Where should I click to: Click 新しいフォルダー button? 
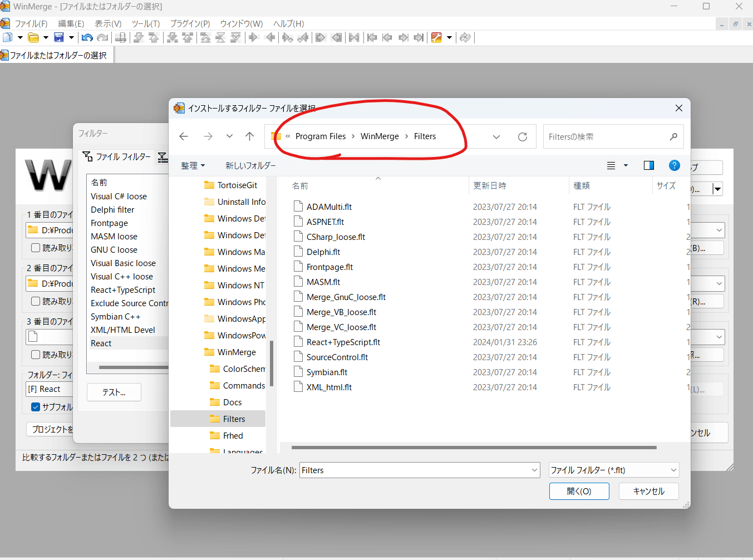click(250, 165)
